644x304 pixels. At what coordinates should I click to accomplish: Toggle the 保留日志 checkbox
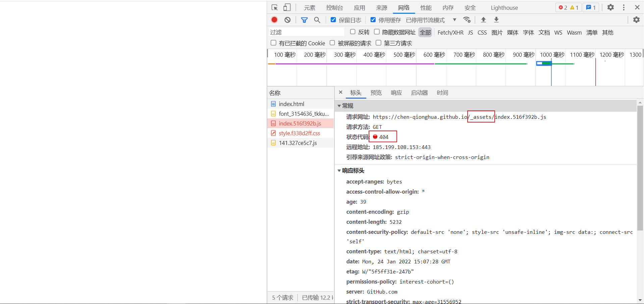333,20
